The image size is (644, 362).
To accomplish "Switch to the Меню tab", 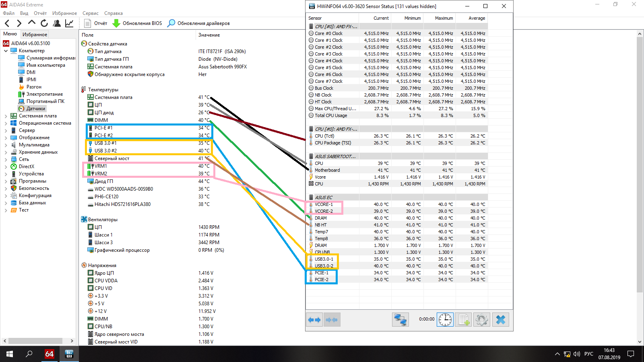I will 10,34.
